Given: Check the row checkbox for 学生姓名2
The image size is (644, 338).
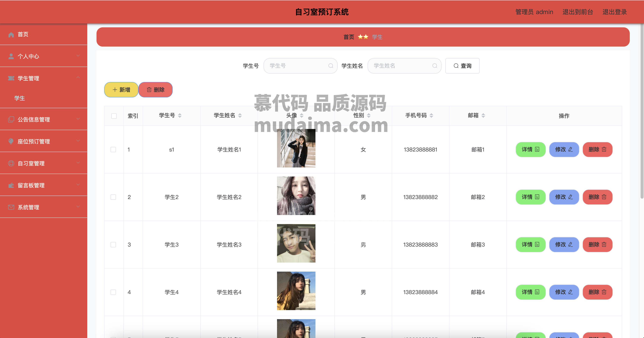Looking at the screenshot, I should [x=113, y=197].
